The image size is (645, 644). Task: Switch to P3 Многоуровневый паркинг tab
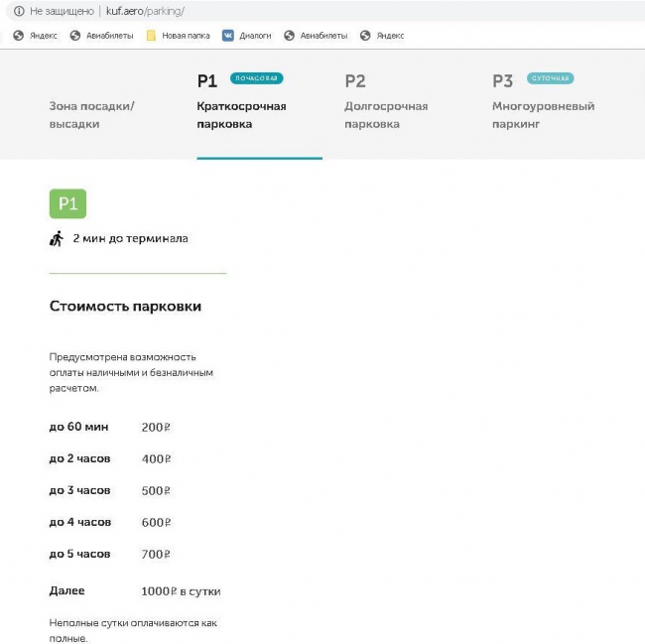543,114
